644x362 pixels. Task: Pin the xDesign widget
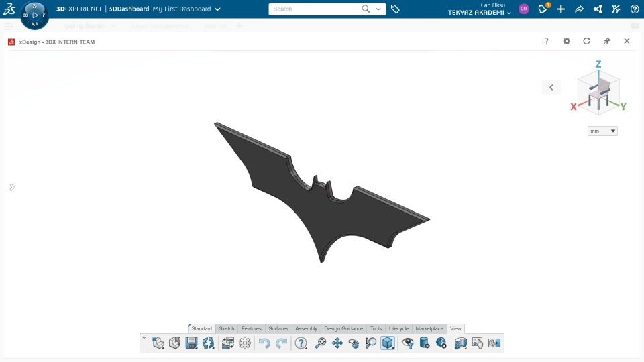click(606, 41)
